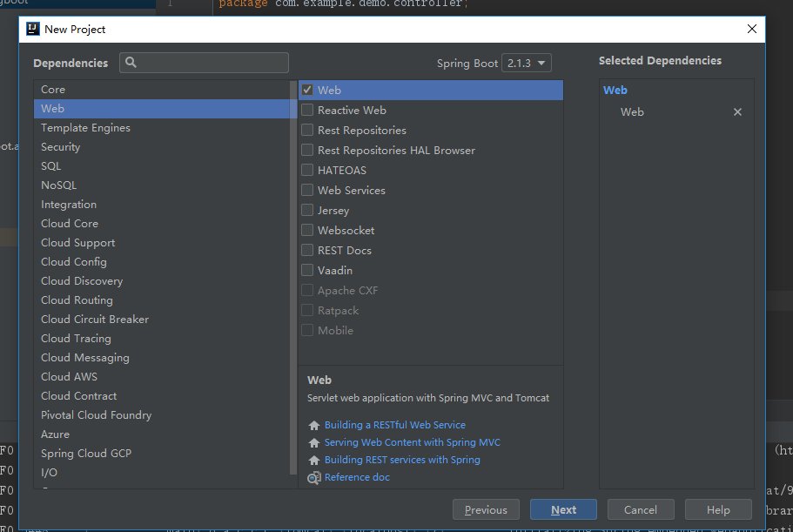Image resolution: width=793 pixels, height=532 pixels.
Task: Click home icon beside Building a RESTful Web Service
Action: [x=314, y=425]
